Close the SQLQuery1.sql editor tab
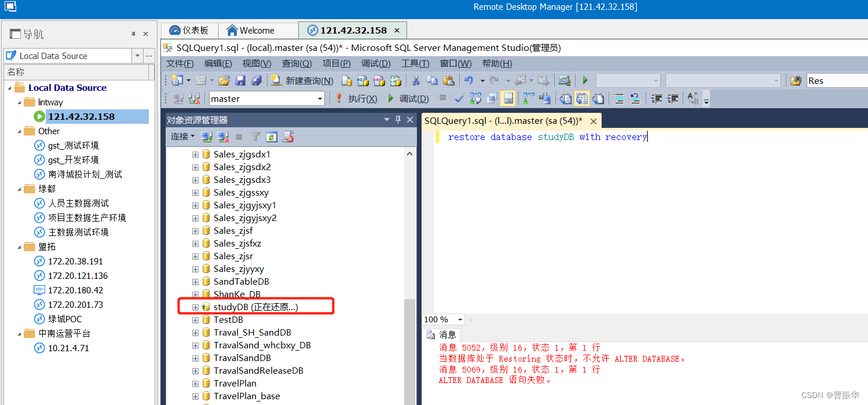Screen dimensions: 868x405 pyautogui.click(x=594, y=121)
